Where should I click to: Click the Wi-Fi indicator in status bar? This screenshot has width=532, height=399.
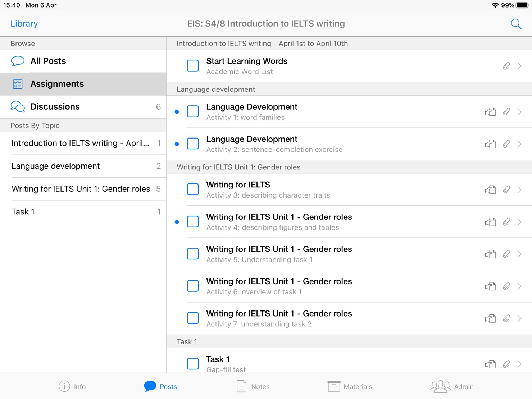[495, 5]
